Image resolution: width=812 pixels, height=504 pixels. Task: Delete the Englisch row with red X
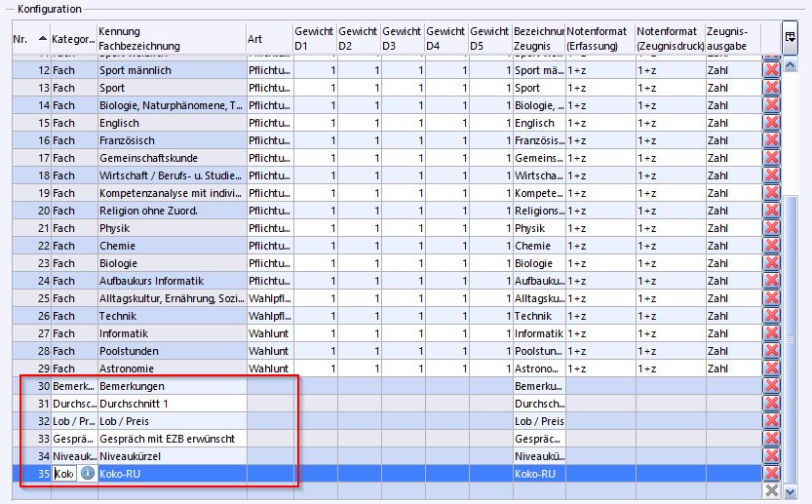[x=771, y=123]
